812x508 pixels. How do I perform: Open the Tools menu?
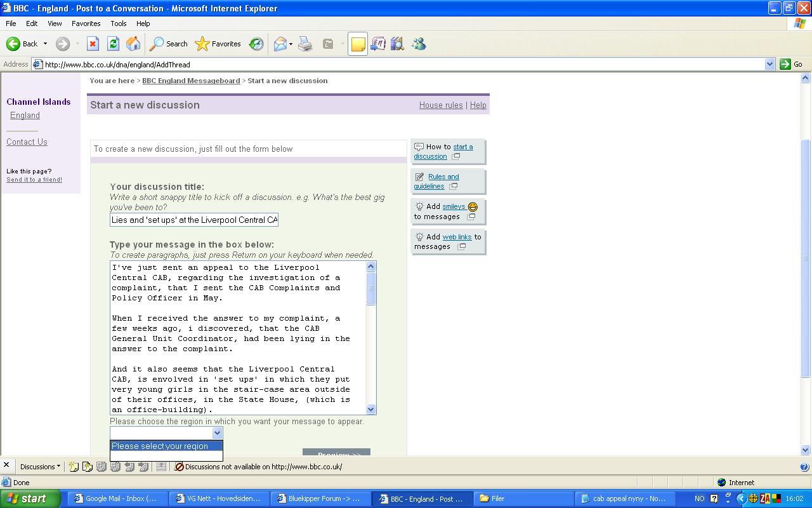(x=119, y=23)
